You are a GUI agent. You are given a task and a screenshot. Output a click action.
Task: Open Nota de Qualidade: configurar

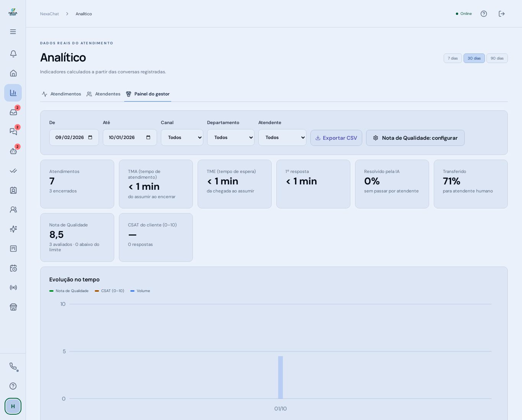pyautogui.click(x=415, y=138)
